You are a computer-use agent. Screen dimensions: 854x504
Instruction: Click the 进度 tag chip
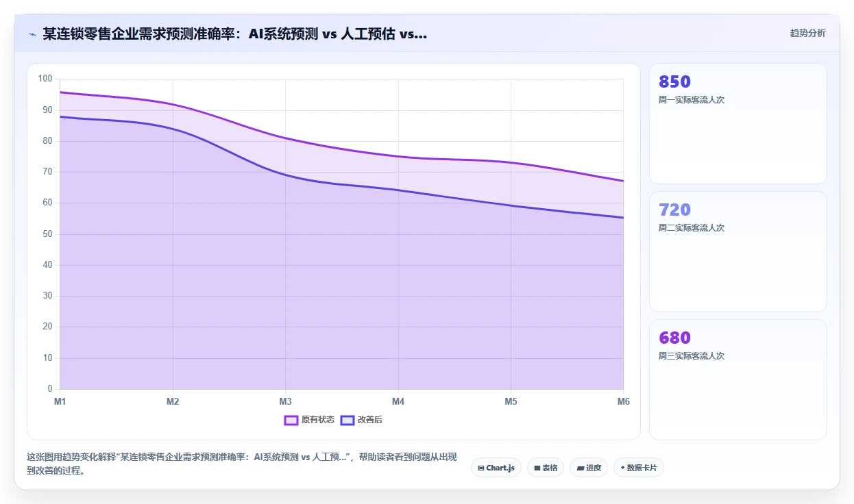point(589,468)
